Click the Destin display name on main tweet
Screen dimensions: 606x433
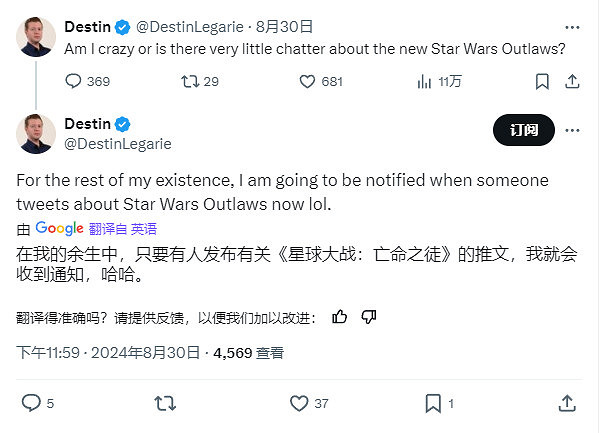click(87, 124)
